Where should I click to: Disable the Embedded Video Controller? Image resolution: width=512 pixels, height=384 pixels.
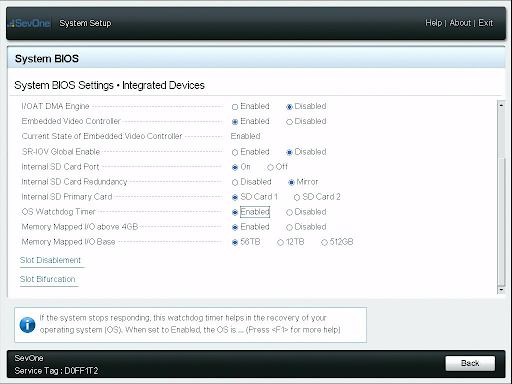point(289,122)
